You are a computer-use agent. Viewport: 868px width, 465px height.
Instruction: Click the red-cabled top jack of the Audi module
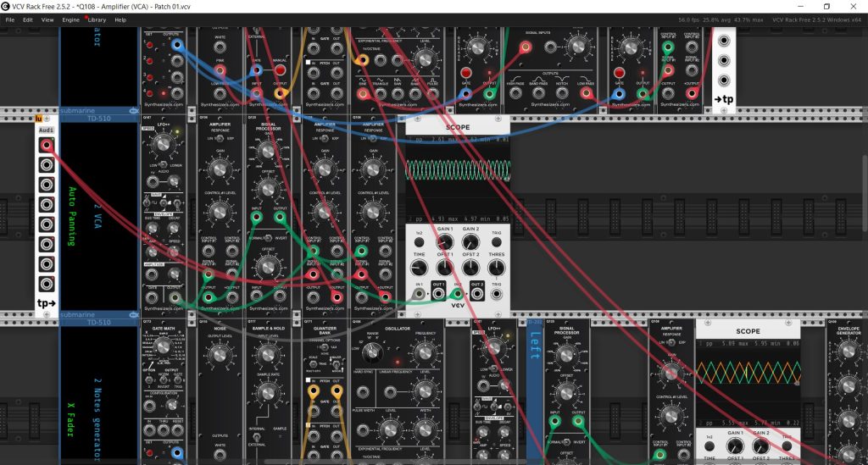point(47,146)
